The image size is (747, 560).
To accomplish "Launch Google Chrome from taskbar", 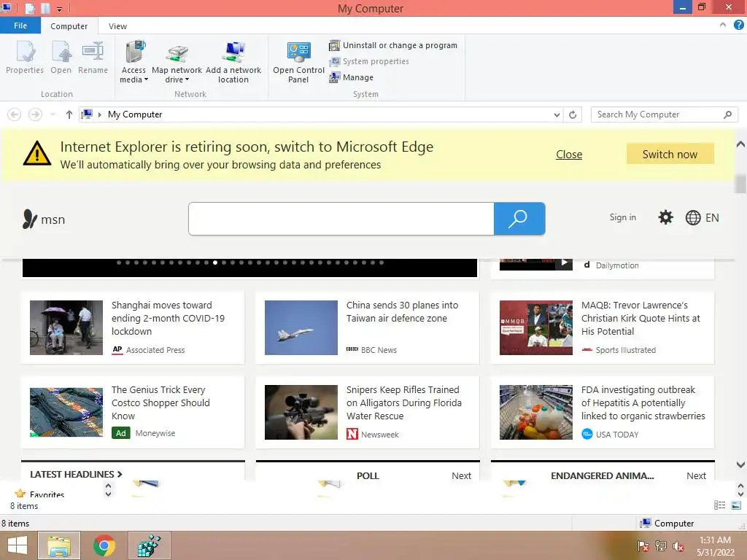I will pos(104,545).
